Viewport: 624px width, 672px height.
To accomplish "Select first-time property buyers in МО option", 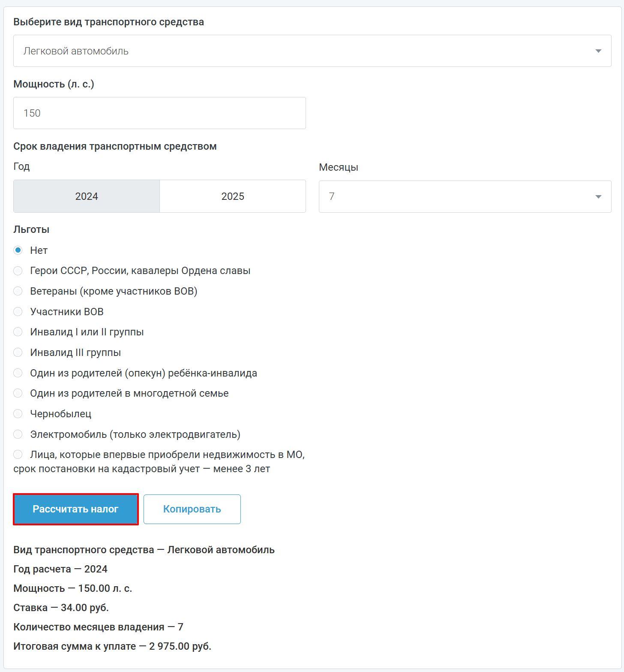I will coord(18,455).
